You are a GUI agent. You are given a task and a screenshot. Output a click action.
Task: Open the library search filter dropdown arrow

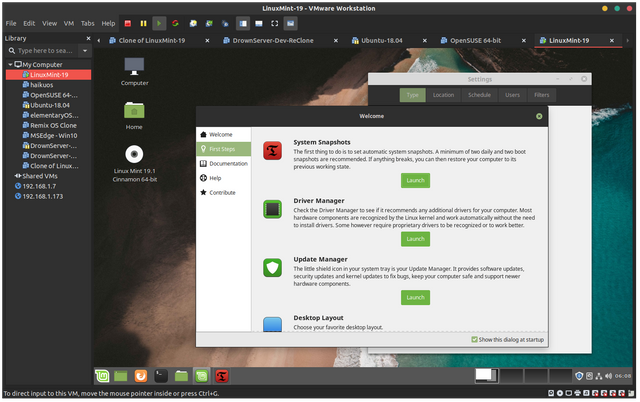pos(85,51)
